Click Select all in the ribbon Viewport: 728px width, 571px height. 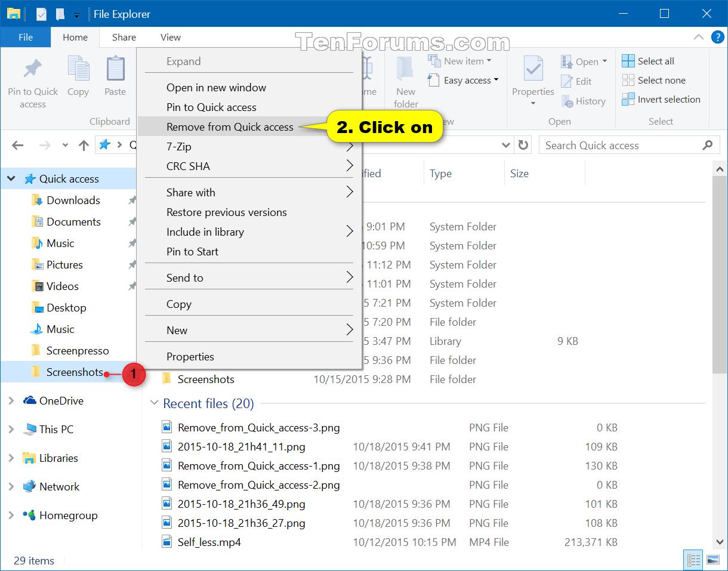[x=648, y=61]
